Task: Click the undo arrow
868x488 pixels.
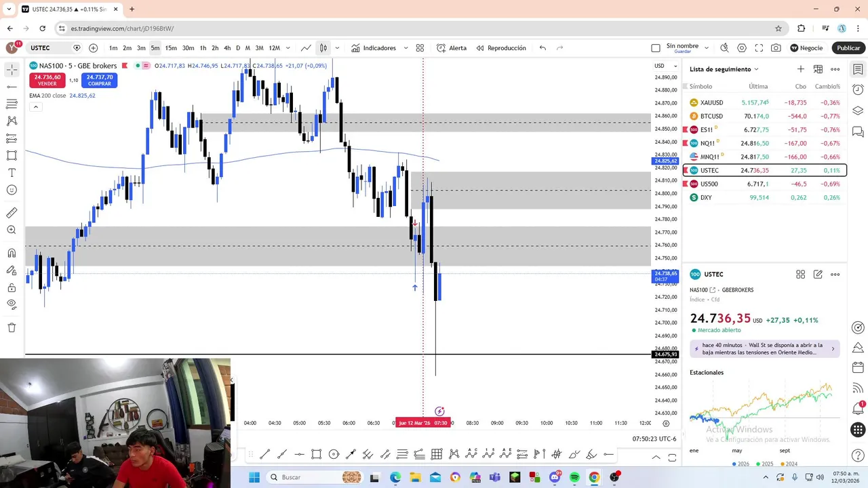Action: click(x=542, y=48)
